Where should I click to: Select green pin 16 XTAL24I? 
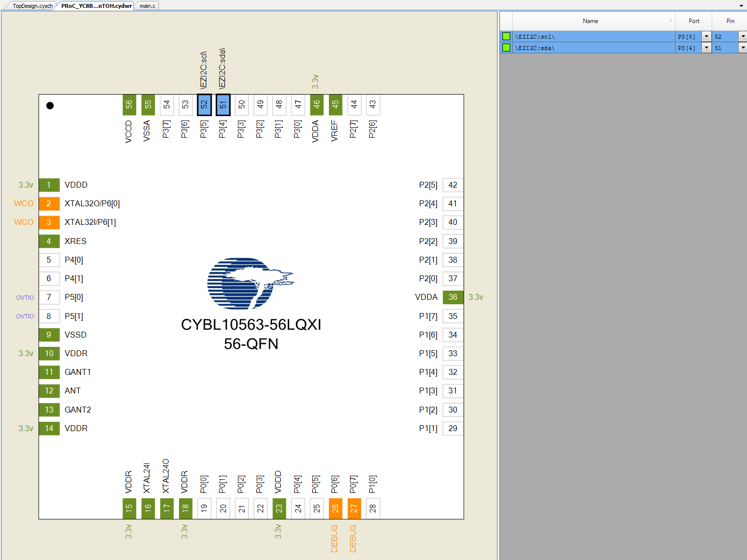[x=148, y=509]
